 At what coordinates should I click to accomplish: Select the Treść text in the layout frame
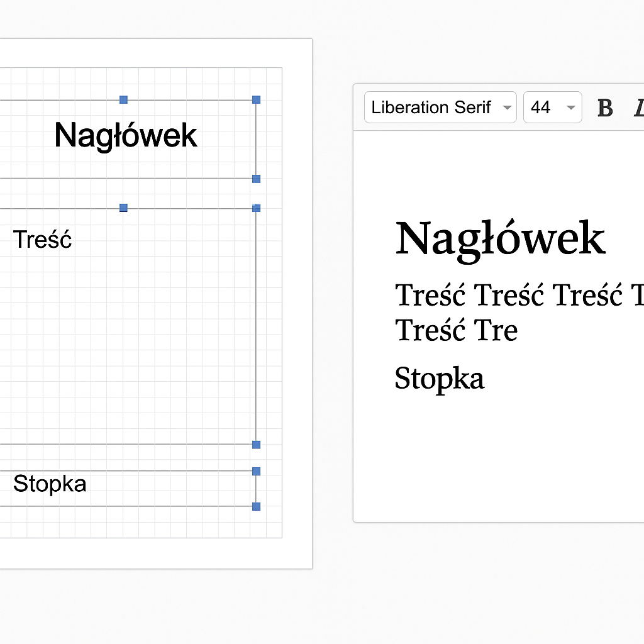pos(43,240)
